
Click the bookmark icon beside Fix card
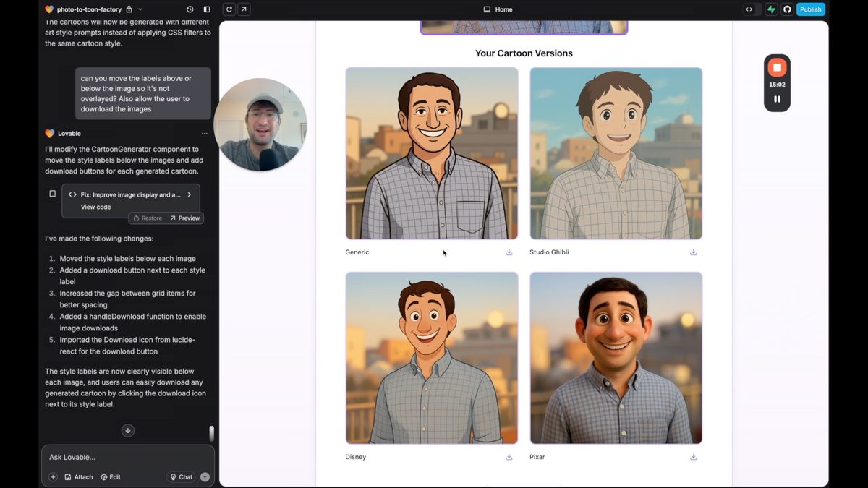pyautogui.click(x=52, y=194)
